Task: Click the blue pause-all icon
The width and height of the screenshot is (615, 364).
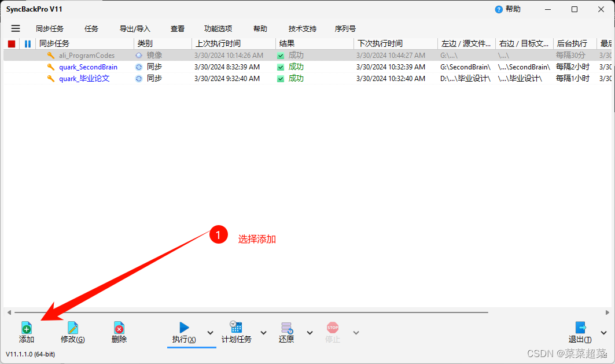Action: [x=27, y=43]
